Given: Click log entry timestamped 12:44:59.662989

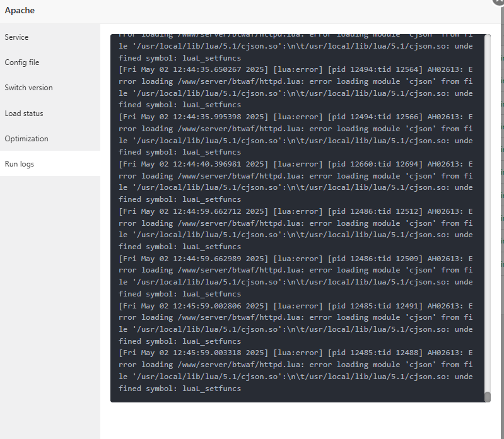Looking at the screenshot, I should [x=295, y=276].
